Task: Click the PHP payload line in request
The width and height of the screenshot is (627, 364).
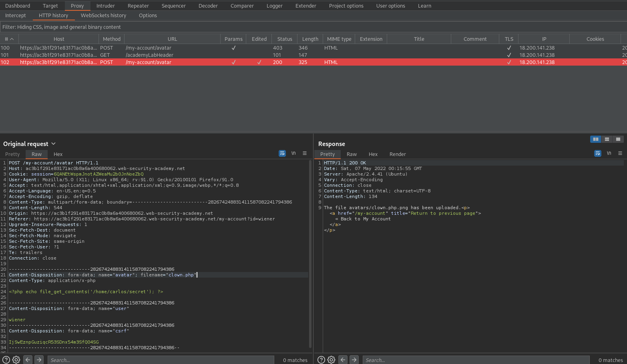Action: tap(86, 292)
